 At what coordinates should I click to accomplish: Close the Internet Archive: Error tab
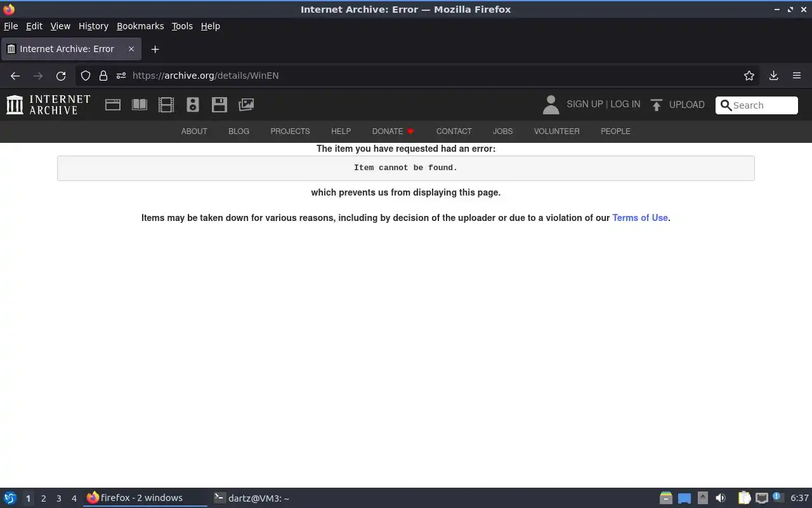[x=131, y=49]
